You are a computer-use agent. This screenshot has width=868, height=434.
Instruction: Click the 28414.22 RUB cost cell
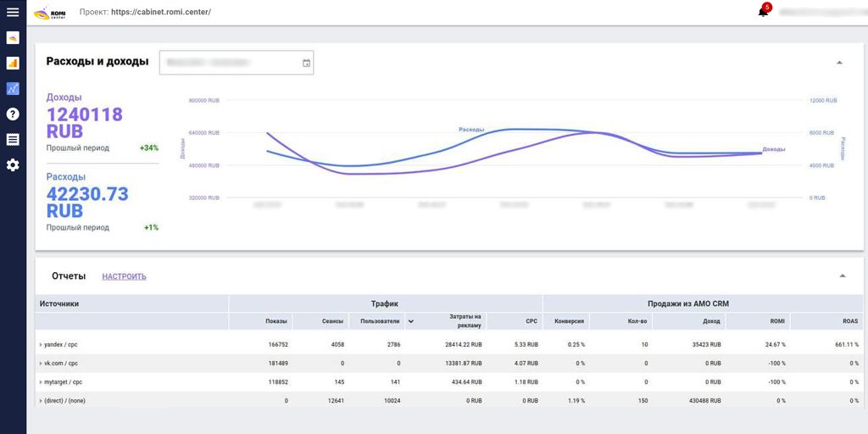click(464, 344)
